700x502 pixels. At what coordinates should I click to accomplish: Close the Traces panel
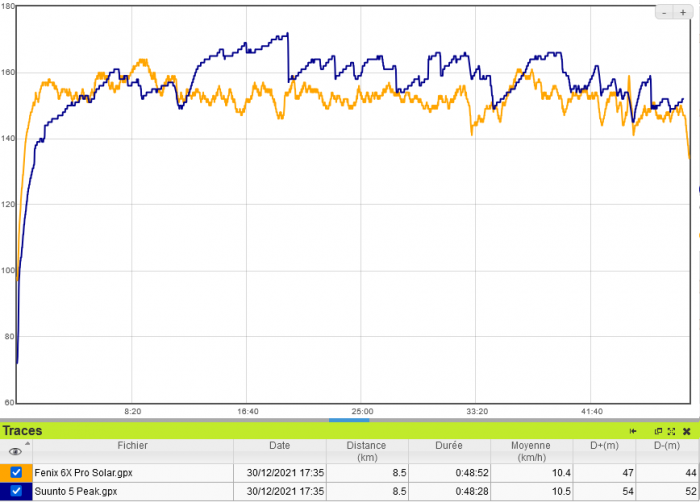[687, 431]
